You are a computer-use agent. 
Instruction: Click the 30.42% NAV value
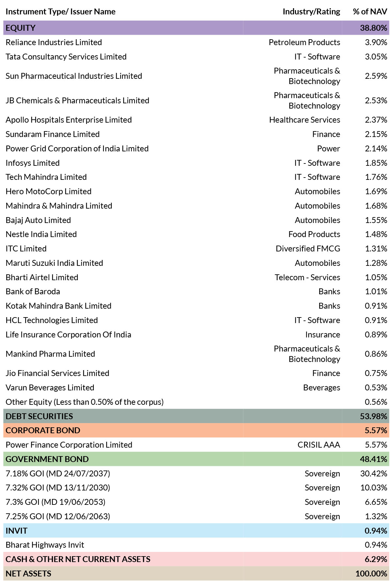coord(374,473)
